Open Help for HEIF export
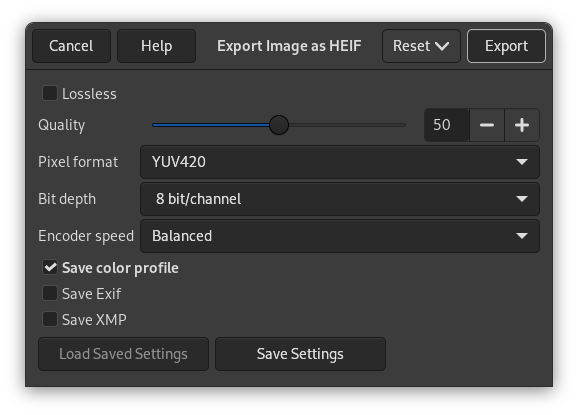The image size is (578, 415). pos(156,46)
